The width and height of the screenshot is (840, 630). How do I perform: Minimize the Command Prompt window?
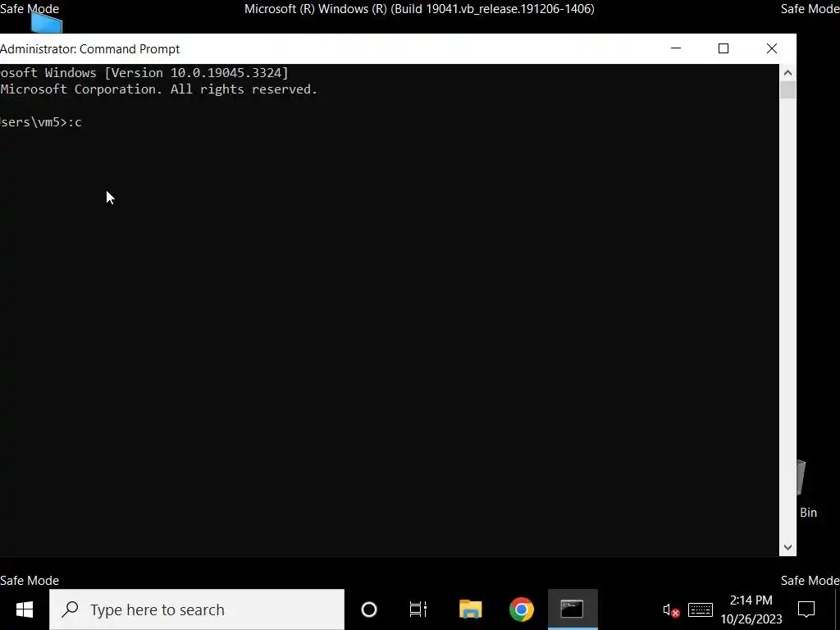[676, 48]
